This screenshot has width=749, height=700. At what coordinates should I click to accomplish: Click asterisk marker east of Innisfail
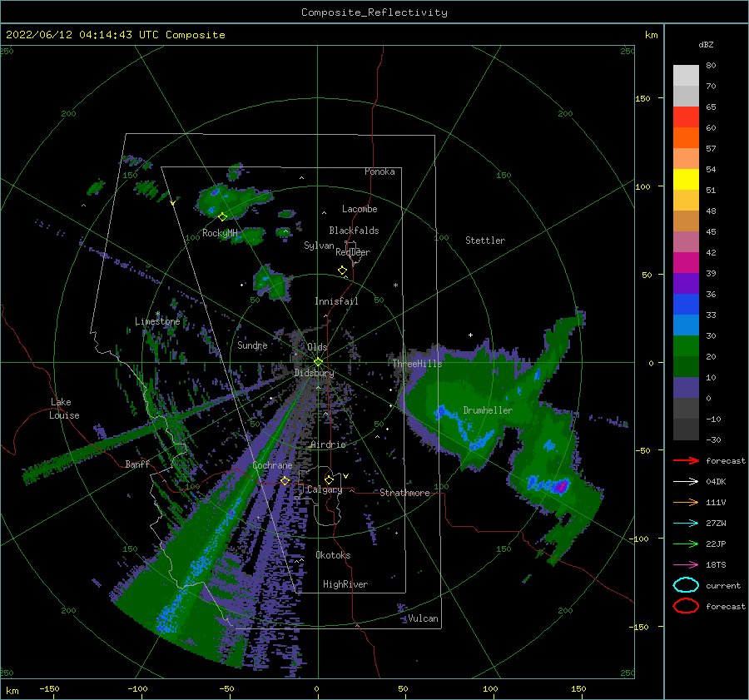click(x=395, y=285)
